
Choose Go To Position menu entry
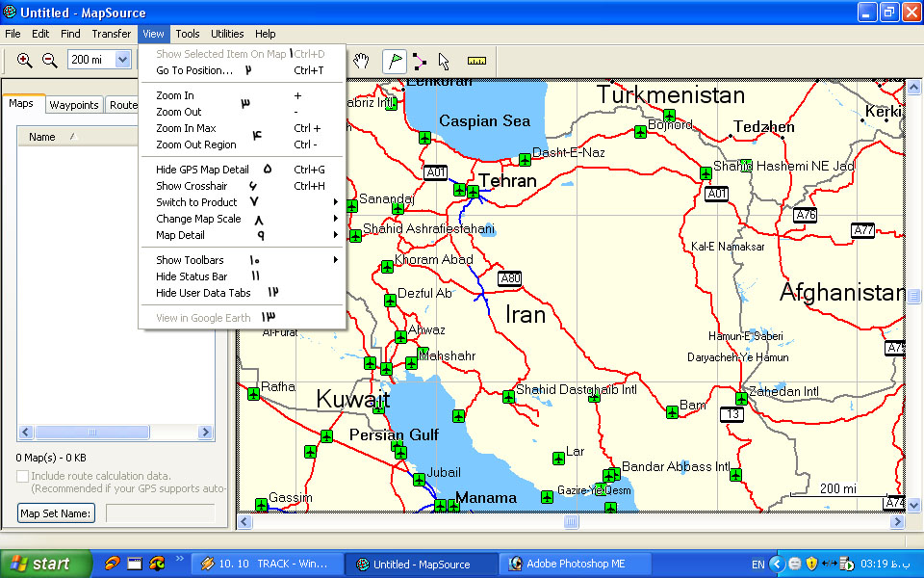click(x=194, y=70)
